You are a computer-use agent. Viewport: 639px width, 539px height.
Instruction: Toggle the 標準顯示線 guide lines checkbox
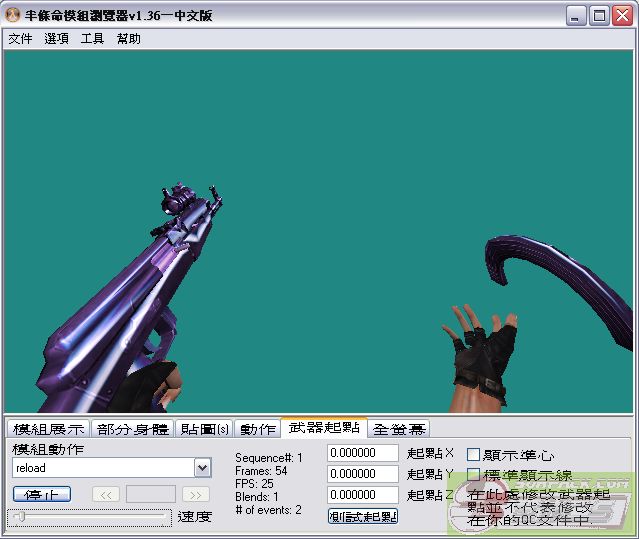pyautogui.click(x=474, y=475)
